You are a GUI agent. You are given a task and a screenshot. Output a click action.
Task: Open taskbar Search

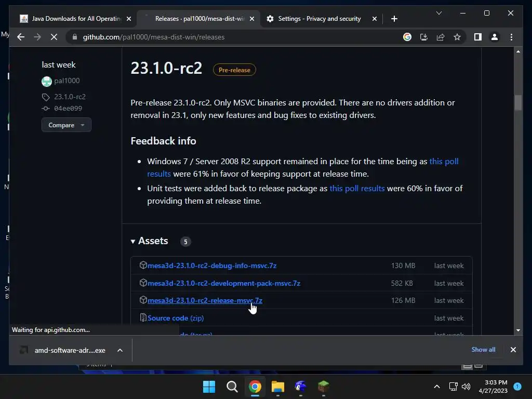coord(232,387)
